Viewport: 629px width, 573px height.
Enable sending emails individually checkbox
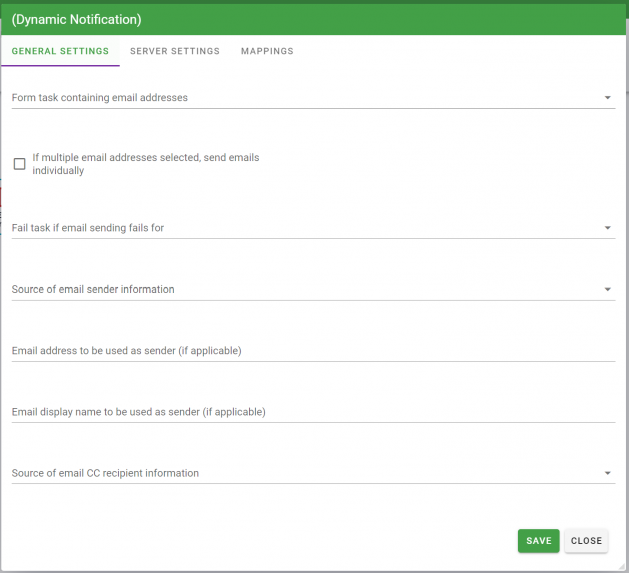pyautogui.click(x=19, y=164)
